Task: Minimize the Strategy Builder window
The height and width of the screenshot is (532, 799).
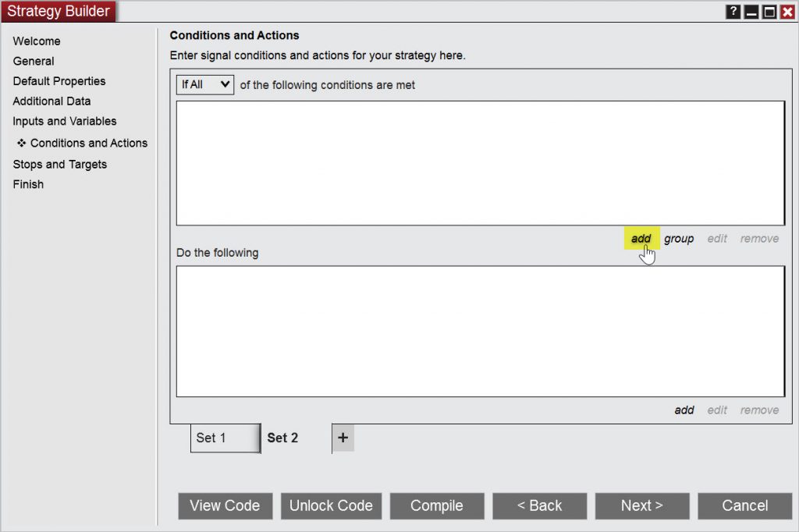Action: 751,11
